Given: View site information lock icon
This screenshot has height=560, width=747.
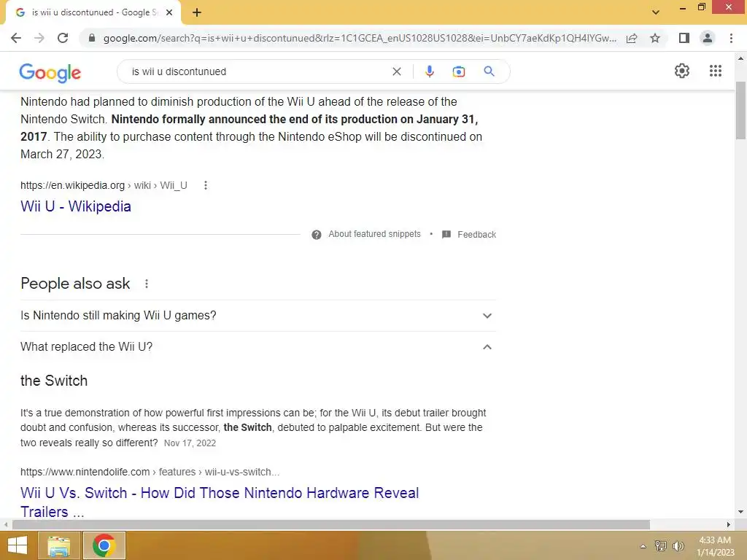Looking at the screenshot, I should coord(92,38).
